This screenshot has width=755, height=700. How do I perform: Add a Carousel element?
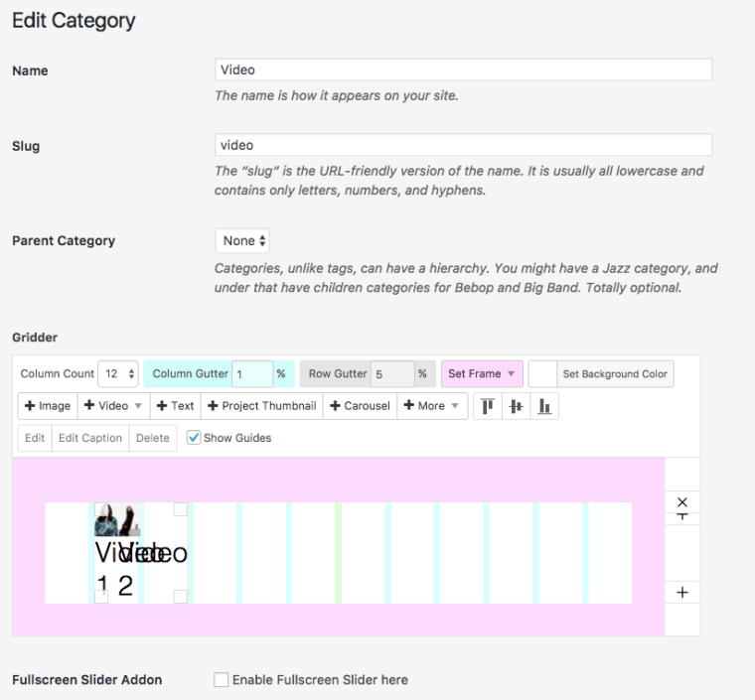tap(360, 406)
